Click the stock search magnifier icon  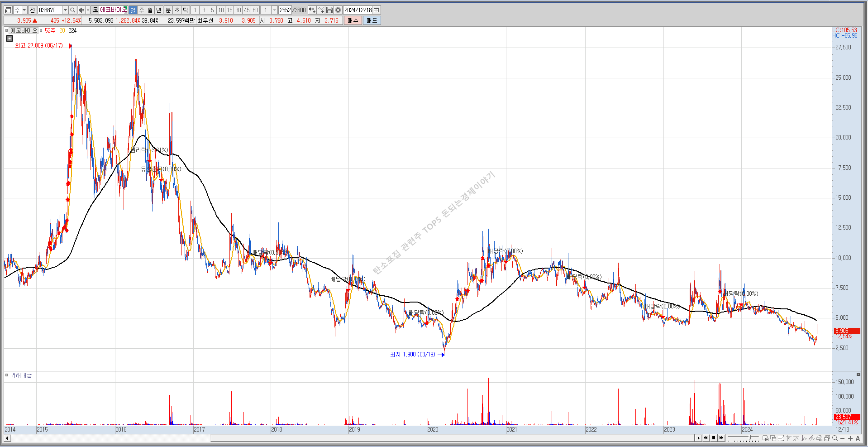click(x=72, y=10)
